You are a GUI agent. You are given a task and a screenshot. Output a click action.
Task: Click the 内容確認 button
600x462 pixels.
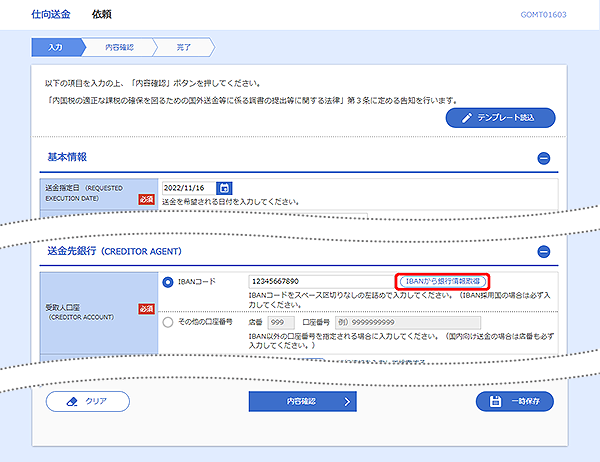point(303,402)
